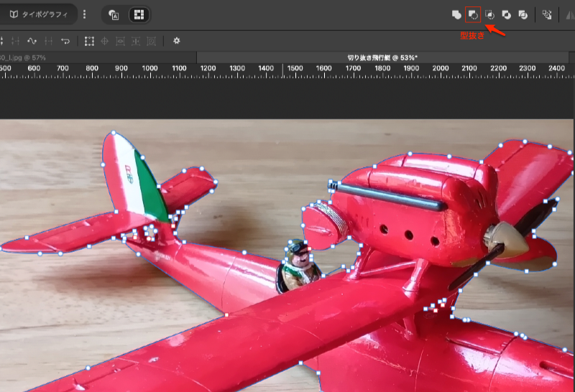Apply the Xor boolean operation
The image size is (575, 392).
tap(507, 14)
